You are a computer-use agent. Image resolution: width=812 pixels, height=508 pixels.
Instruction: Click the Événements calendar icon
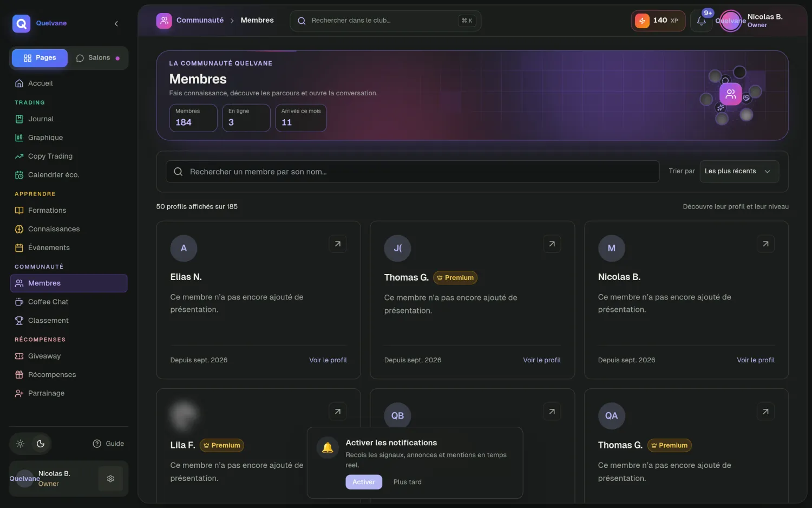coord(19,248)
